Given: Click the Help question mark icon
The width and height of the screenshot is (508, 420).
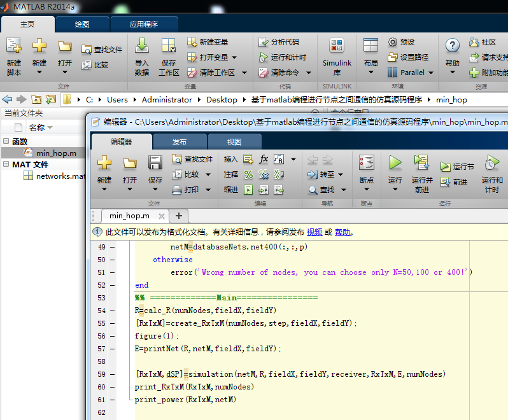Looking at the screenshot, I should tap(452, 45).
